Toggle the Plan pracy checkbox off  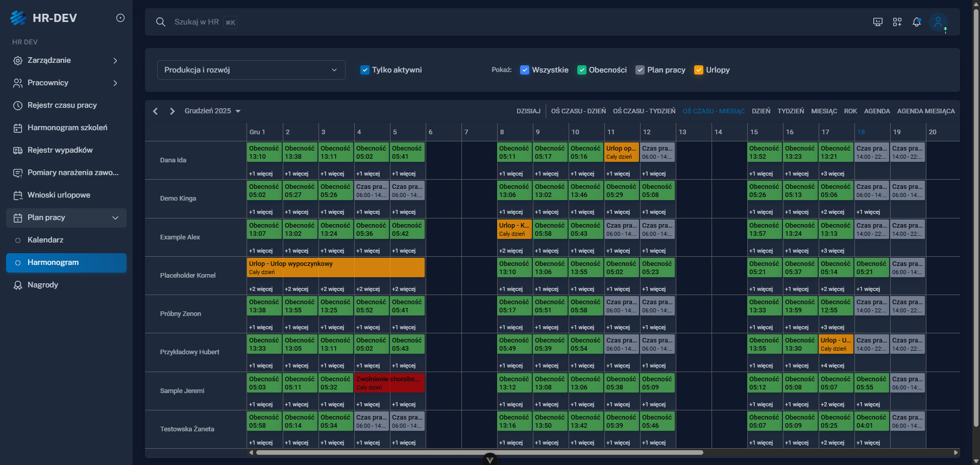(640, 70)
